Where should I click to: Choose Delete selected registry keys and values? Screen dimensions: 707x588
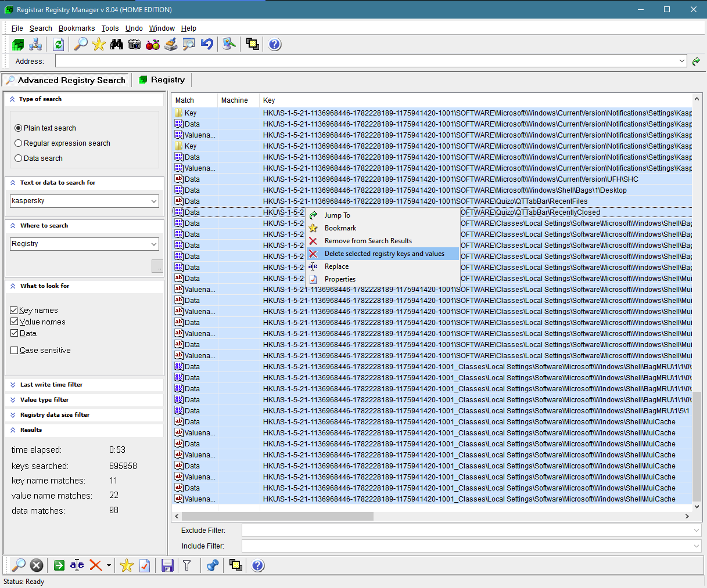(x=384, y=254)
